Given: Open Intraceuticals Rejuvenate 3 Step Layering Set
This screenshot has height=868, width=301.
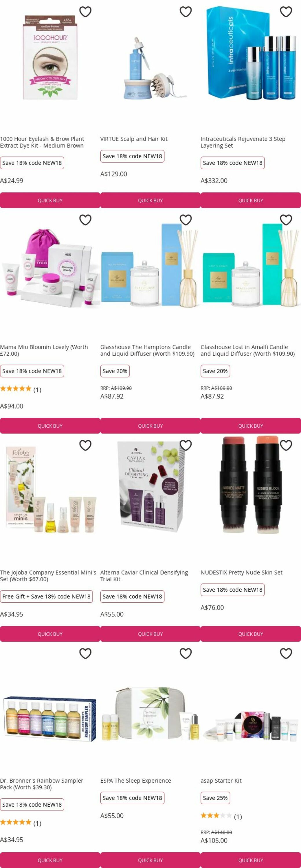Looking at the screenshot, I should [243, 142].
